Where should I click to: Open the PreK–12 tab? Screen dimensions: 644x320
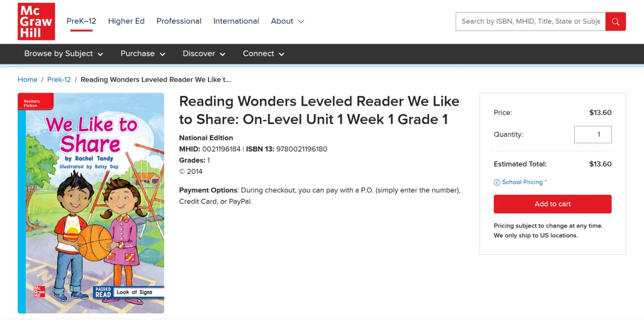click(81, 21)
